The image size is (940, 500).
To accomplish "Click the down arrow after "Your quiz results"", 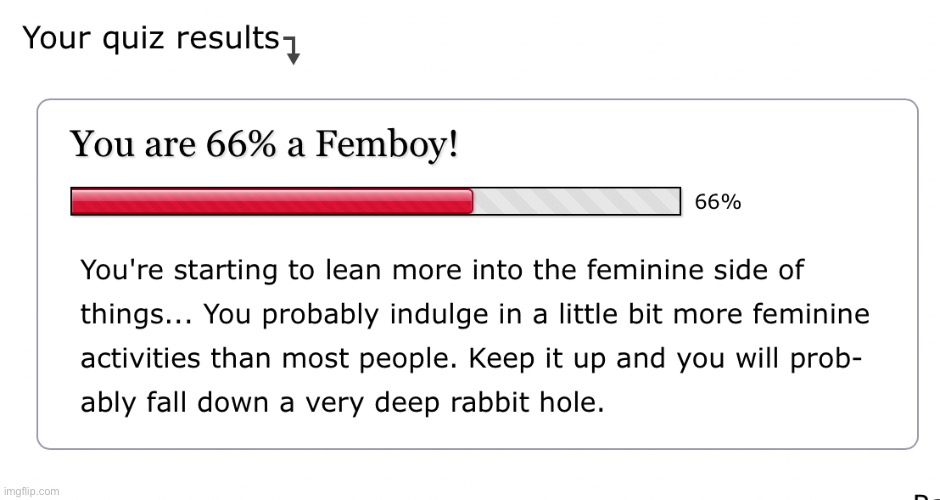I will tap(292, 52).
